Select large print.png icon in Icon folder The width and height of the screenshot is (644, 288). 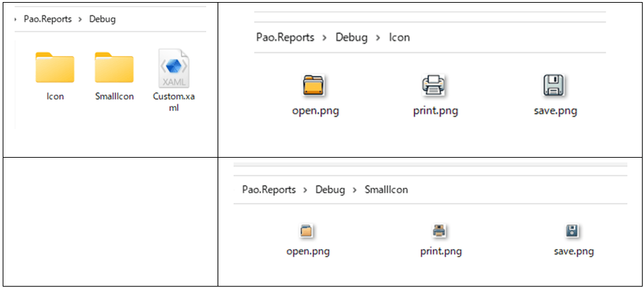tap(434, 86)
